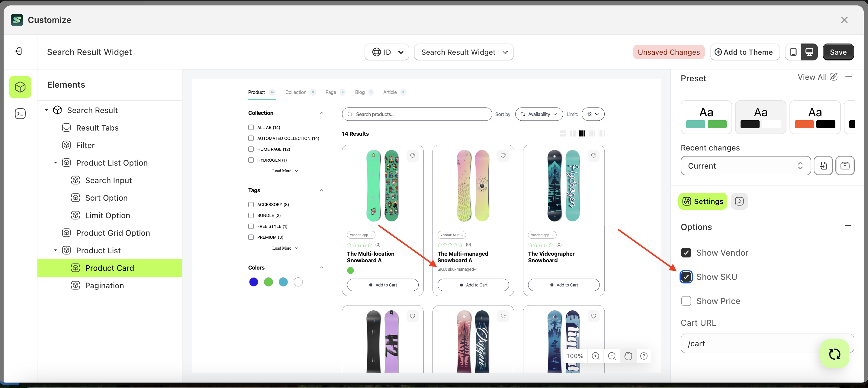The image size is (868, 388).
Task: Switch to mobile preview icon
Action: 793,52
